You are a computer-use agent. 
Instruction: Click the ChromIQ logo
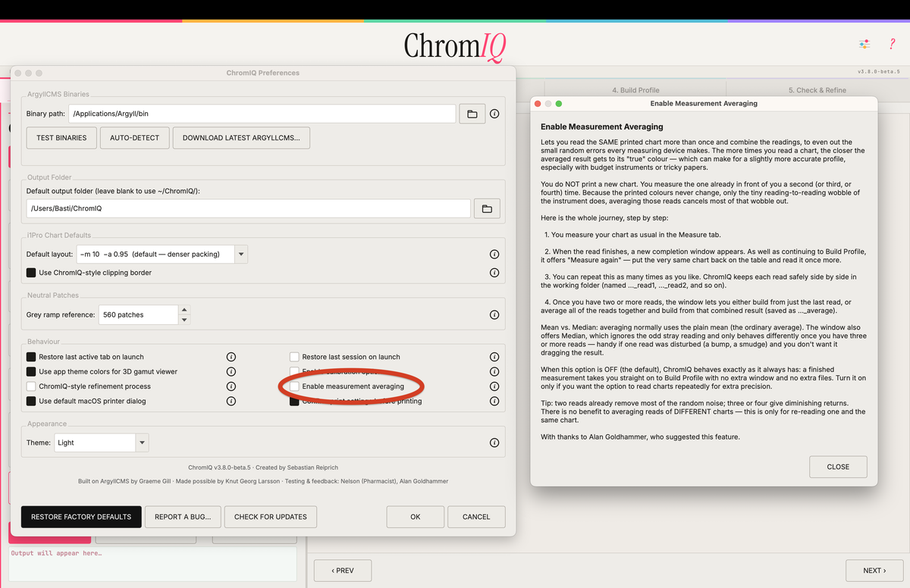[455, 45]
